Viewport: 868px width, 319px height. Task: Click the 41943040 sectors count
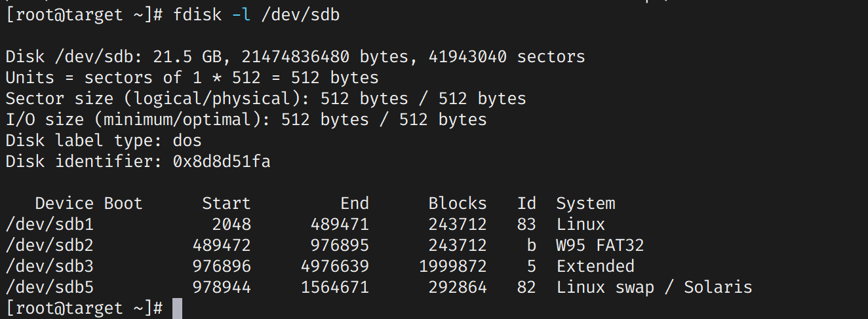coord(467,57)
